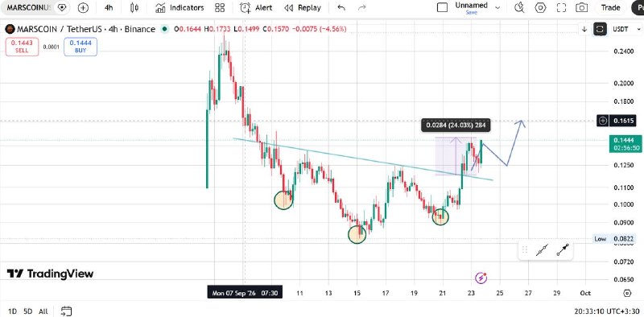Click the drawing toolbar drag handle dots
Screen dimensions: 644x317
525,250
